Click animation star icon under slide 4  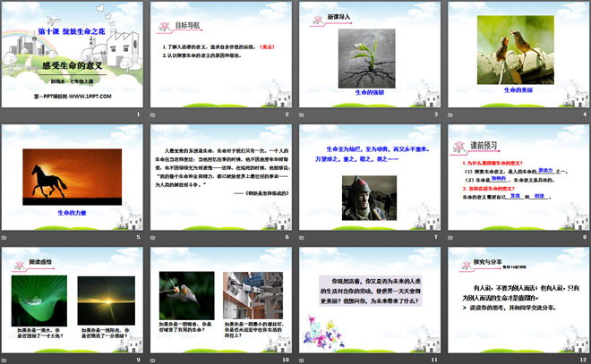(450, 114)
